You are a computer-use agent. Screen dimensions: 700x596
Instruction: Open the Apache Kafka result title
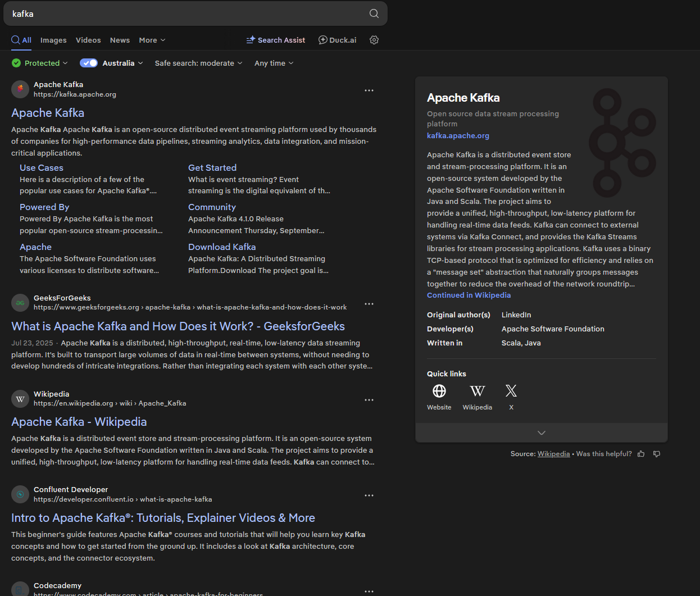click(48, 113)
